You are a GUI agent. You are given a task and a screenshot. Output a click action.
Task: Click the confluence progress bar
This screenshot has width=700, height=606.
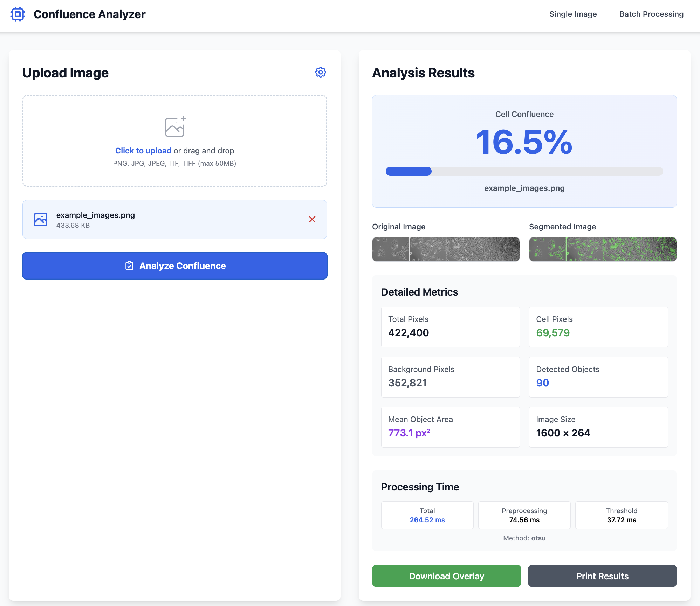pos(524,171)
